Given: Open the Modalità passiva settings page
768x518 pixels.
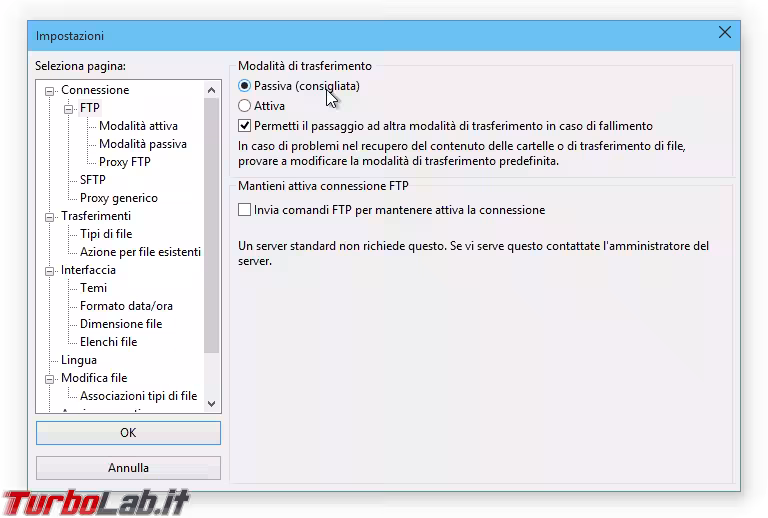Looking at the screenshot, I should click(142, 144).
